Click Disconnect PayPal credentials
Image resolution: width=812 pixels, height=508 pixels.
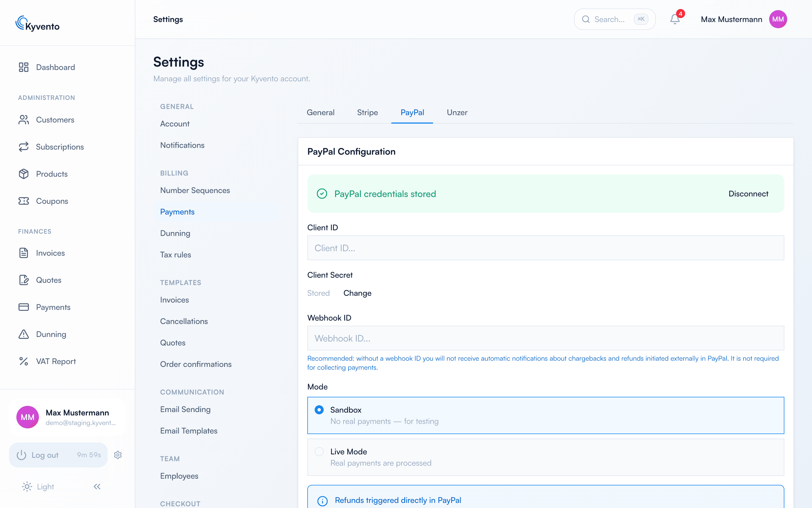pos(748,194)
